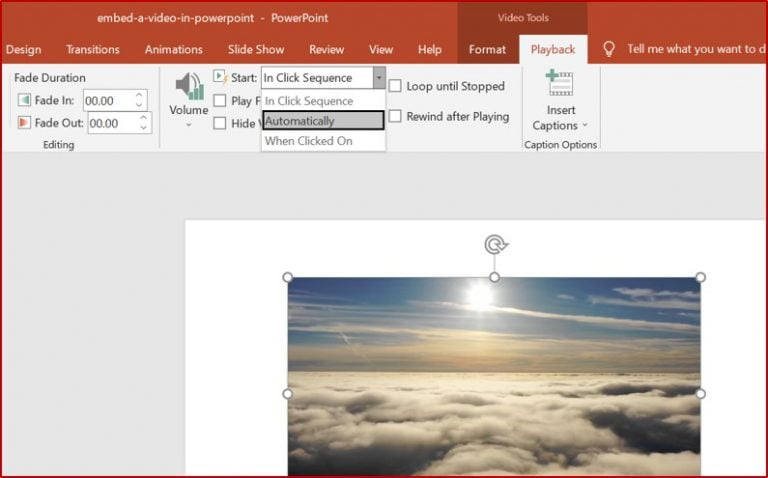
Task: Click the rotate handle above the video
Action: click(x=494, y=244)
